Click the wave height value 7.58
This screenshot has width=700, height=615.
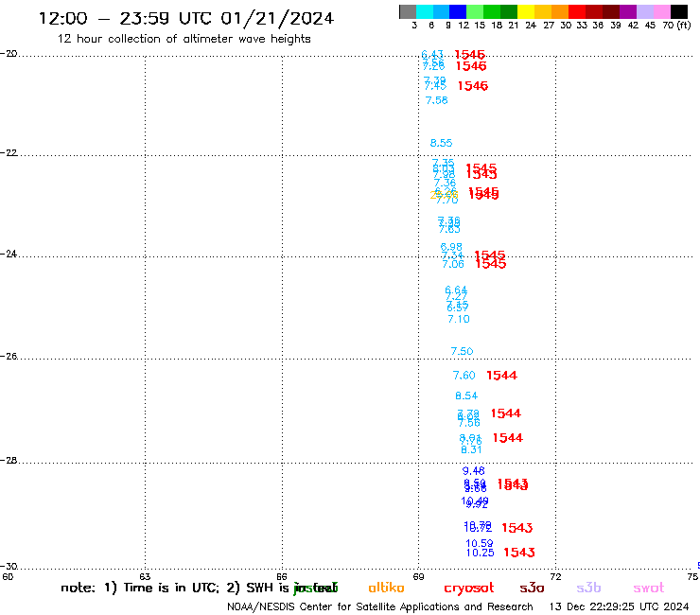[437, 100]
